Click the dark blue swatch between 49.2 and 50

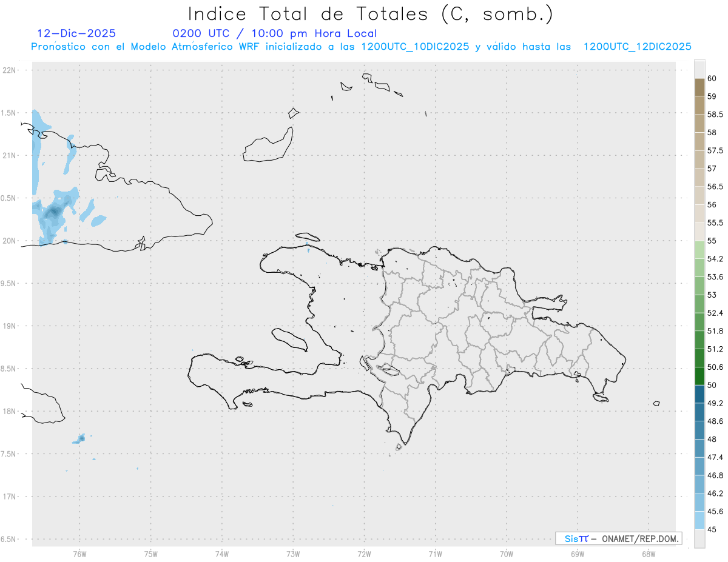point(699,394)
